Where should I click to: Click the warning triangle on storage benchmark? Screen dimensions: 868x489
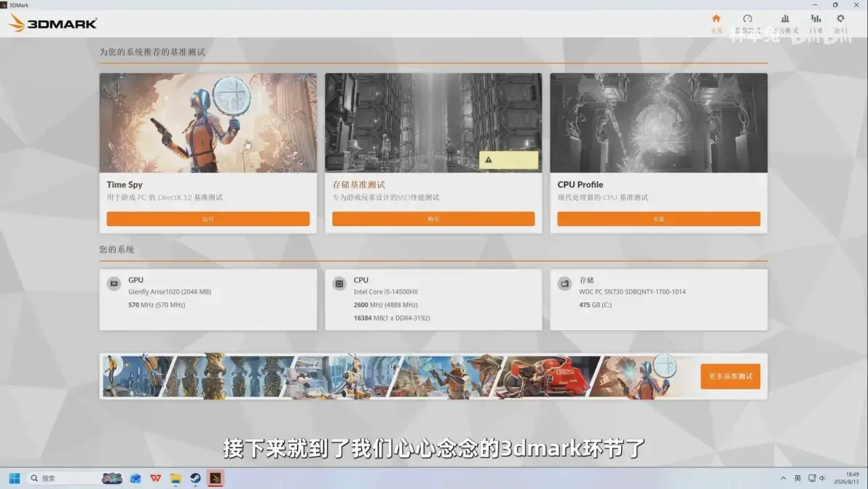pos(488,160)
